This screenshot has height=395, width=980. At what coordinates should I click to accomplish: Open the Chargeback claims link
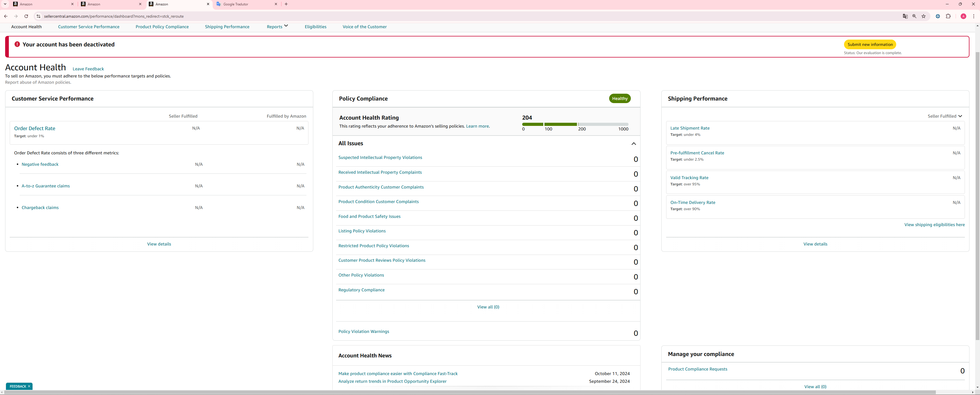40,208
